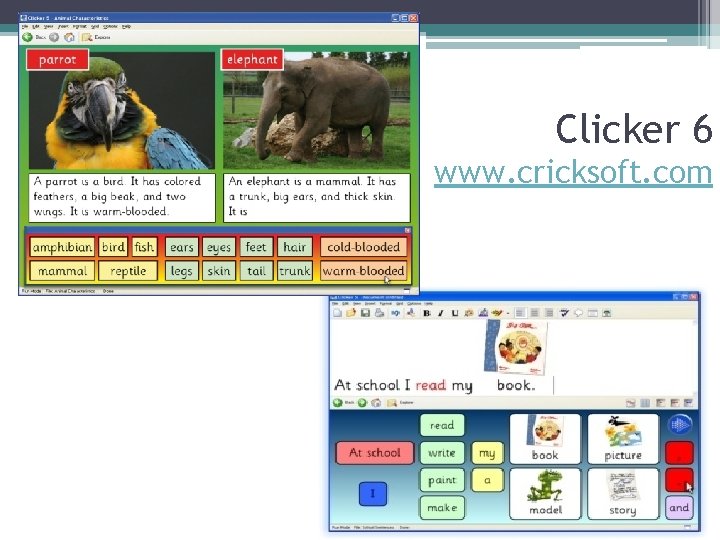Screen dimensions: 720x540
Task: Open the Edit menu in Animal Characteristics window
Action: (x=36, y=27)
